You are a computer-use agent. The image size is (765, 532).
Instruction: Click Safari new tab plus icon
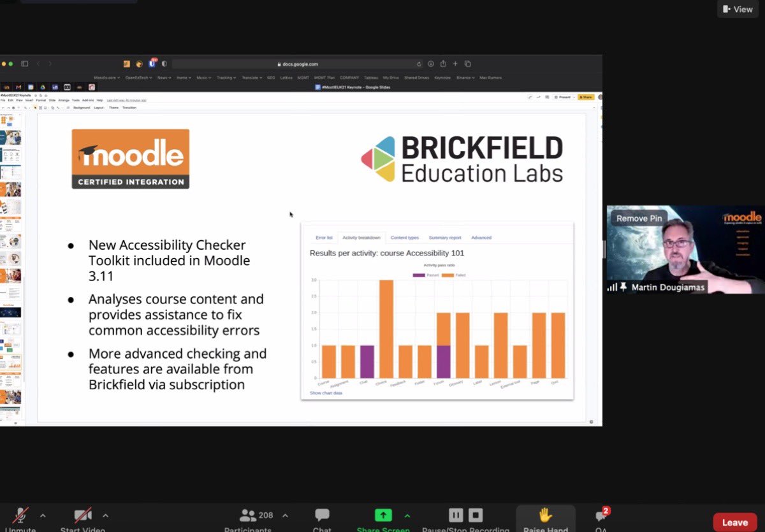(455, 64)
